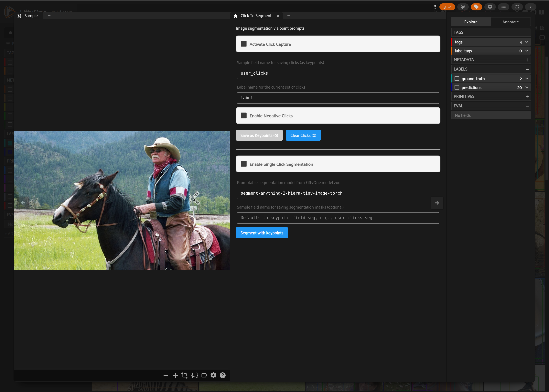Expand the METADATA section

click(527, 60)
